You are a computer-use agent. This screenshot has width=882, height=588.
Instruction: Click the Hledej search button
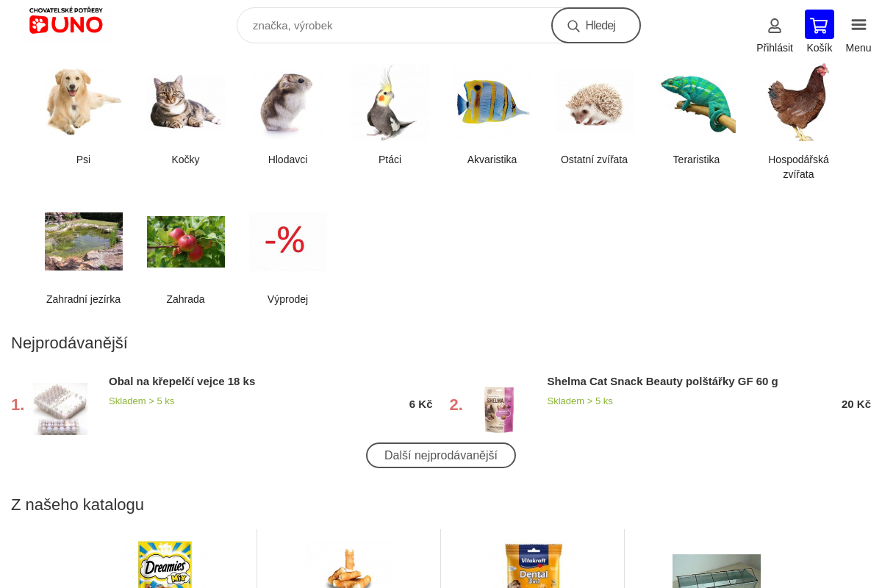coord(596,26)
